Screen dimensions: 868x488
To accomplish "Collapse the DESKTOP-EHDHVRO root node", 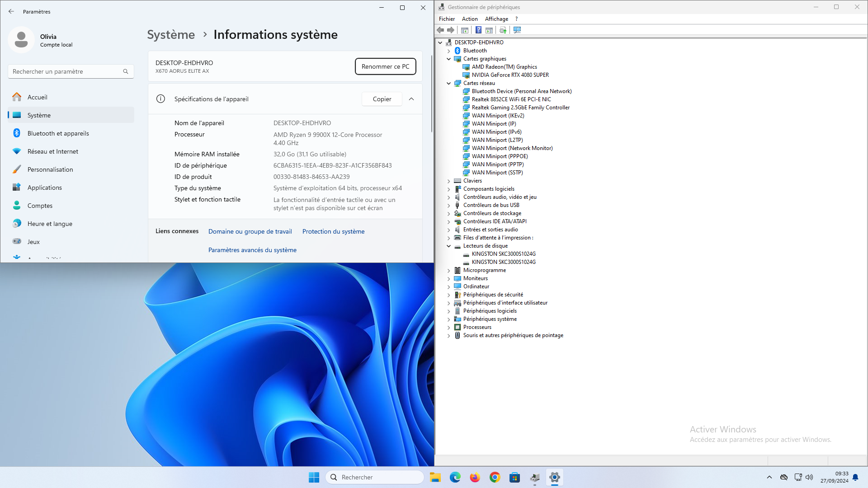I will click(x=440, y=42).
